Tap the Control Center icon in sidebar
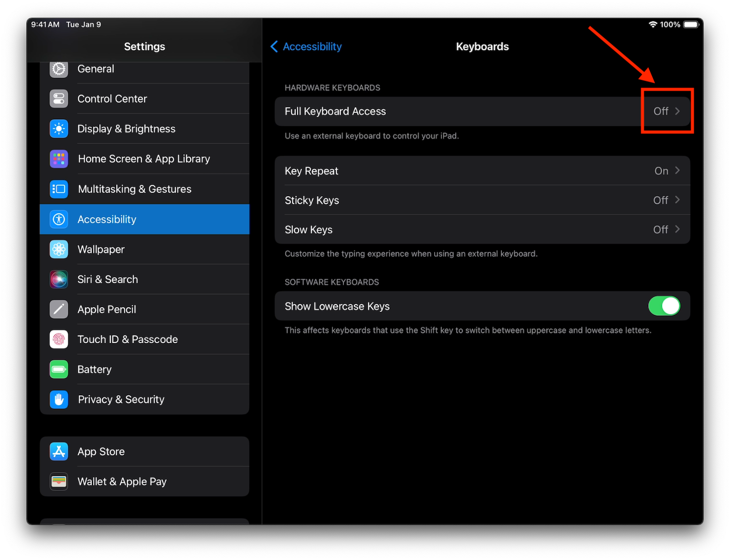 click(59, 99)
